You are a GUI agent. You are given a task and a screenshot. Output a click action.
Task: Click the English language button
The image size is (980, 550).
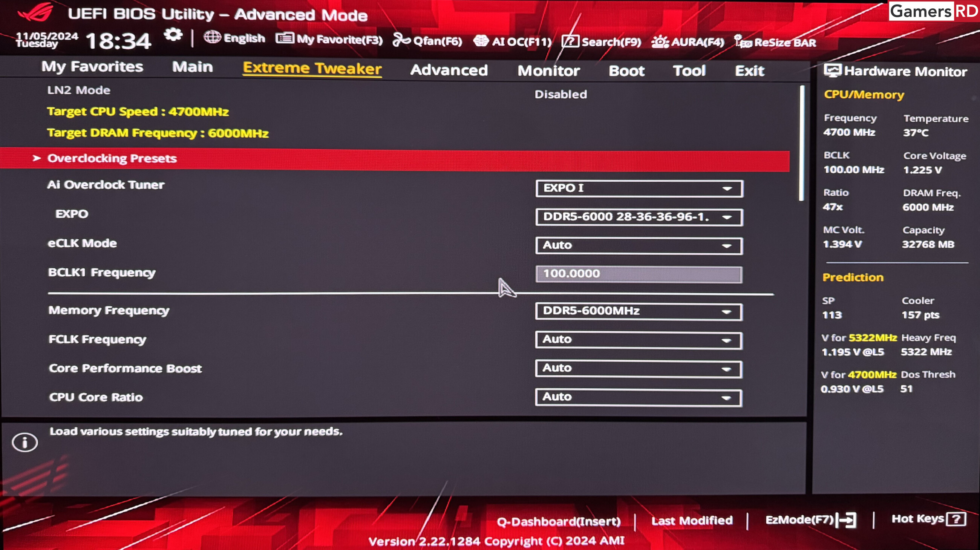tap(244, 38)
